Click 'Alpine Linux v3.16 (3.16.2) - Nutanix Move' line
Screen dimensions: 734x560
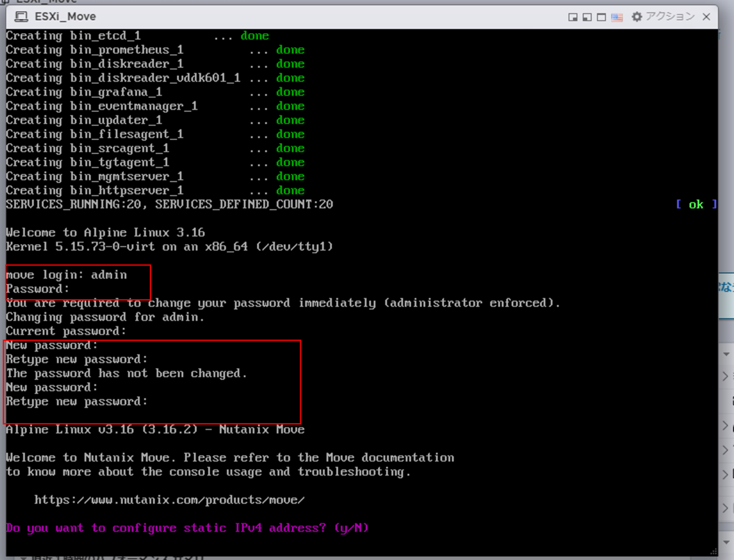[155, 429]
